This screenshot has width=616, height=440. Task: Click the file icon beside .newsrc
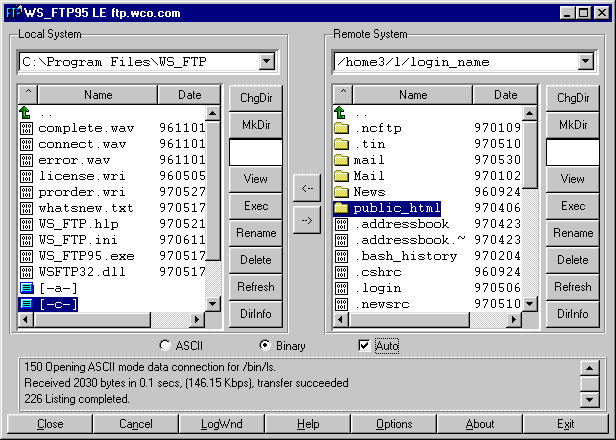341,304
